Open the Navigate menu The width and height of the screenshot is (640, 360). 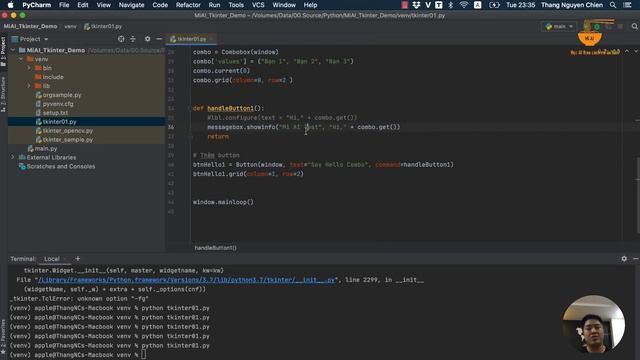point(131,5)
